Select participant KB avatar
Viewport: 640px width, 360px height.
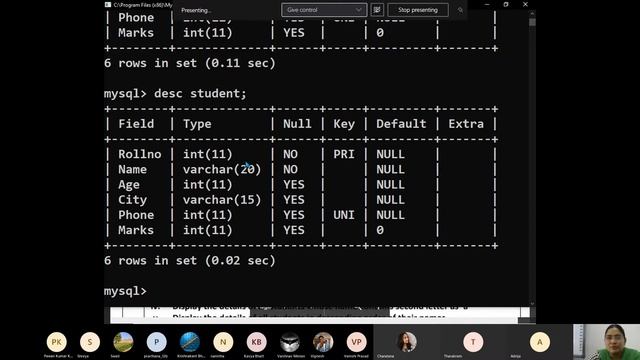pos(256,342)
